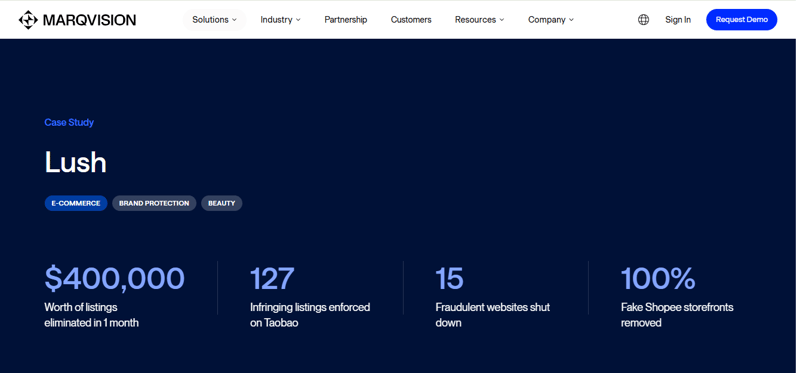Open the Customers nav item

coord(411,20)
